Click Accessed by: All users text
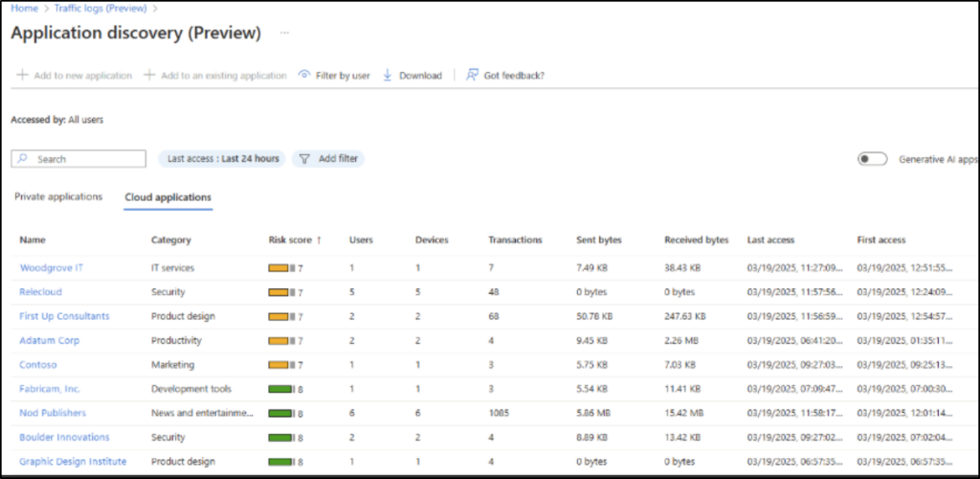Viewport: 980px width, 479px height. 57,120
